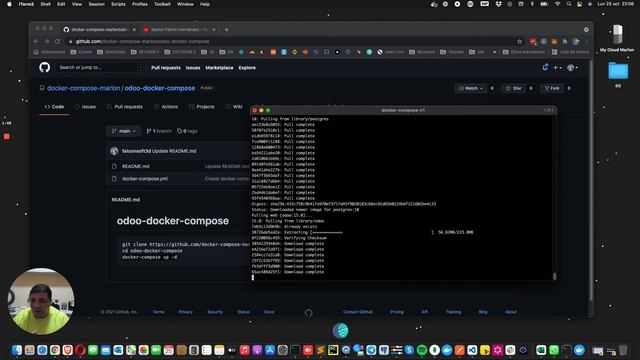Open the Session menu in menu bar
This screenshot has width=640, height=360.
tap(97, 4)
